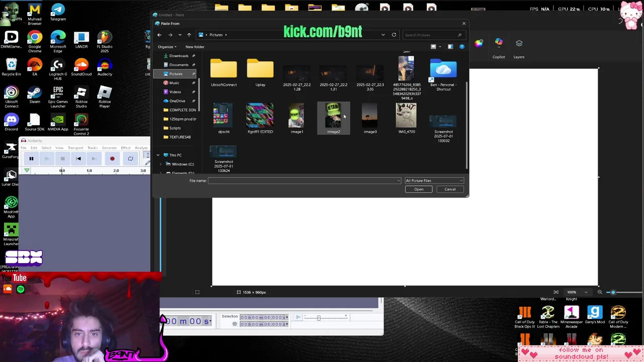Screen dimensions: 644x362
Task: Go up one folder level
Action: click(189, 35)
